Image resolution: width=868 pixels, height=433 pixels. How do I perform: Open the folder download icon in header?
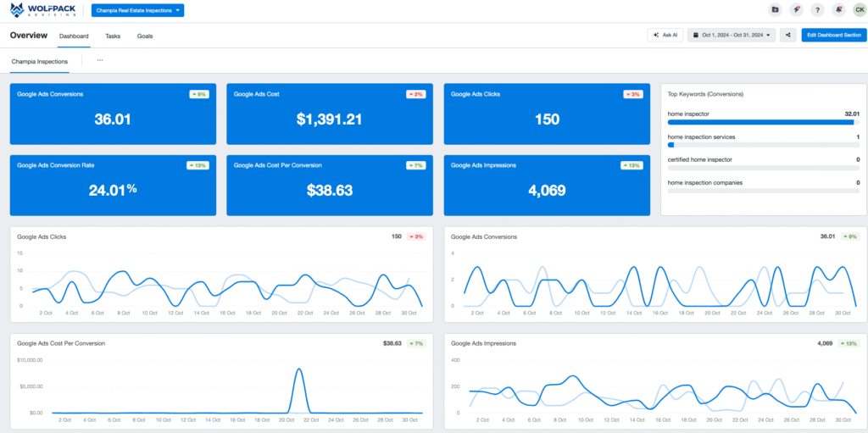pos(775,10)
